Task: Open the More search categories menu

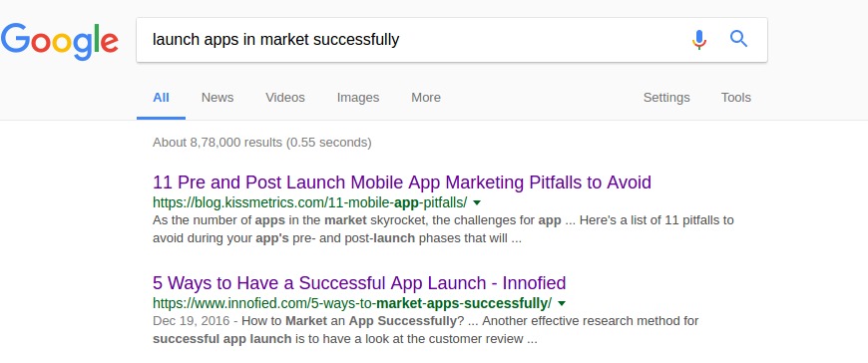Action: pyautogui.click(x=426, y=98)
